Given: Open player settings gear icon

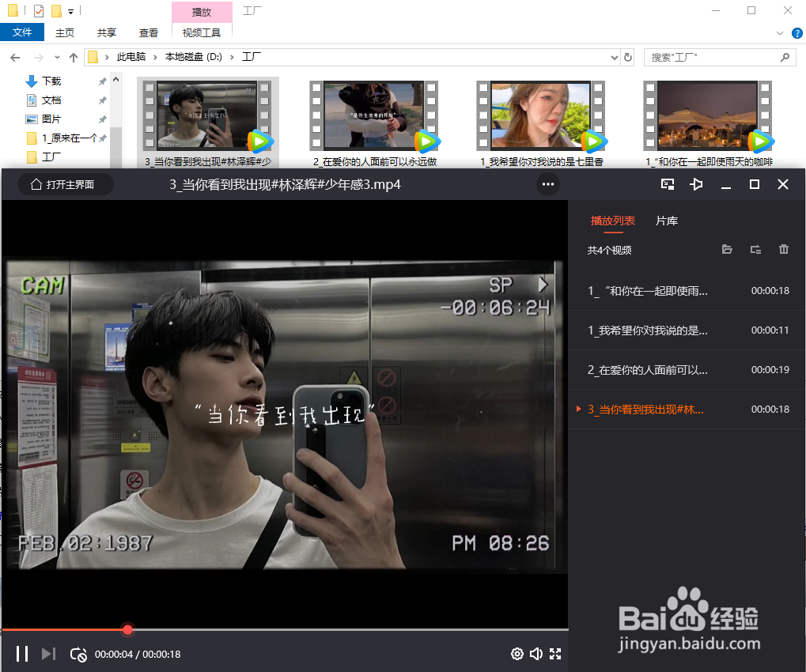Looking at the screenshot, I should pyautogui.click(x=517, y=654).
